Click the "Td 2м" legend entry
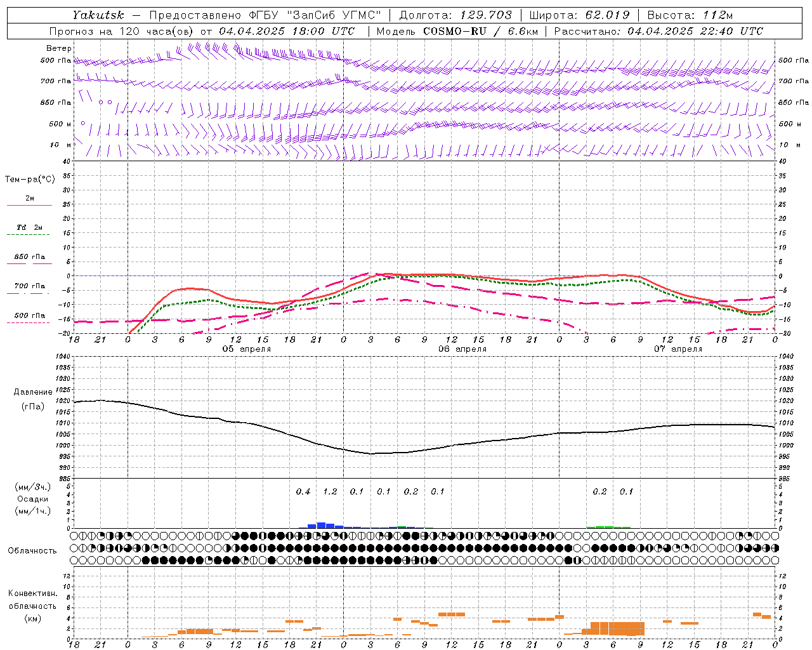 29,227
